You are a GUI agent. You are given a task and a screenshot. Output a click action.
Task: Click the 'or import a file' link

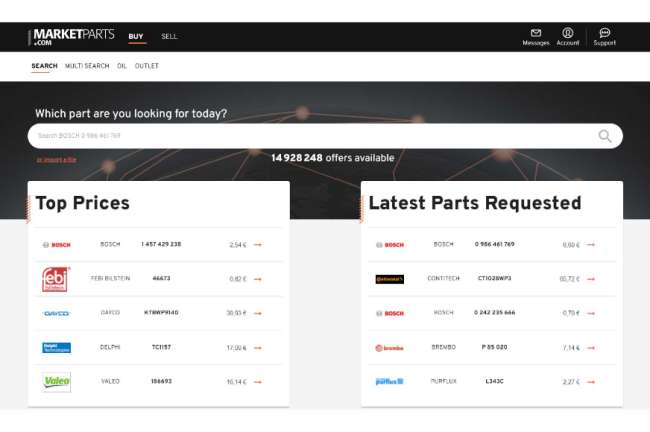coord(56,159)
